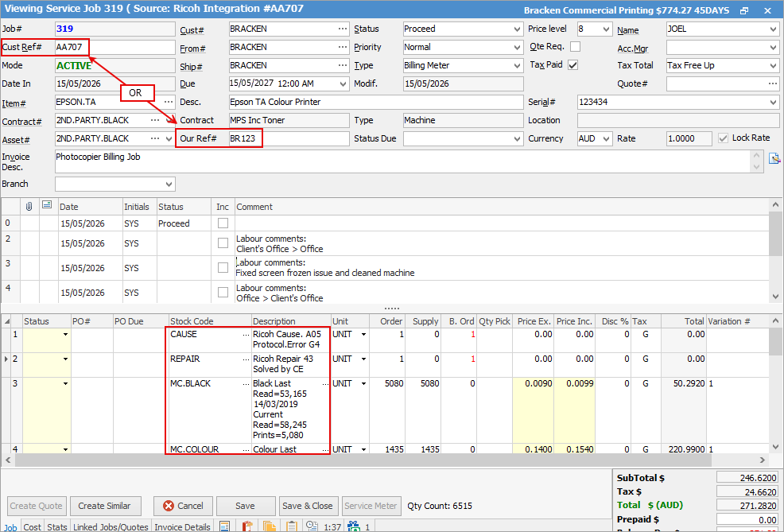Click the document preview icon after Invoice Details
Image resolution: width=784 pixels, height=532 pixels.
coord(224,526)
